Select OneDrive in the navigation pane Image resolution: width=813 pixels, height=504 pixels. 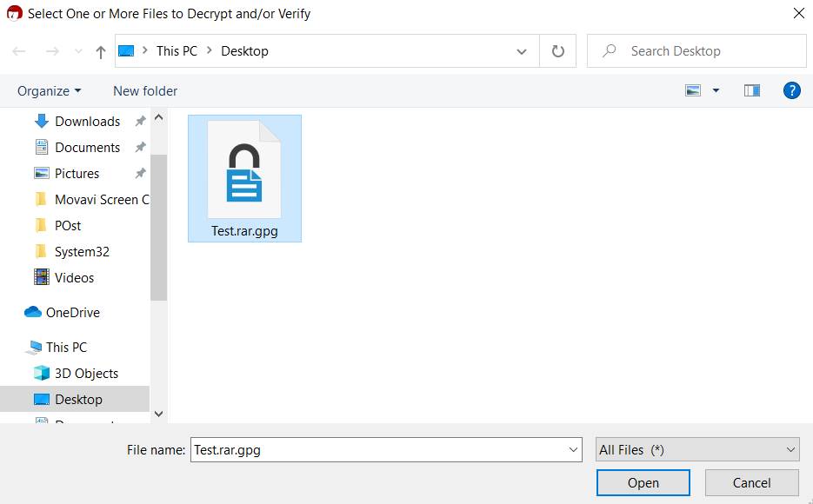click(72, 312)
